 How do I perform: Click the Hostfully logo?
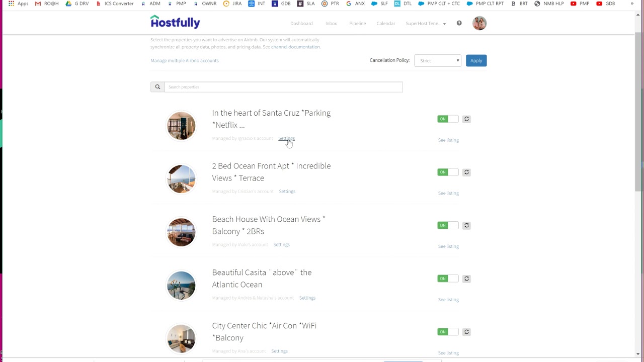pos(175,22)
